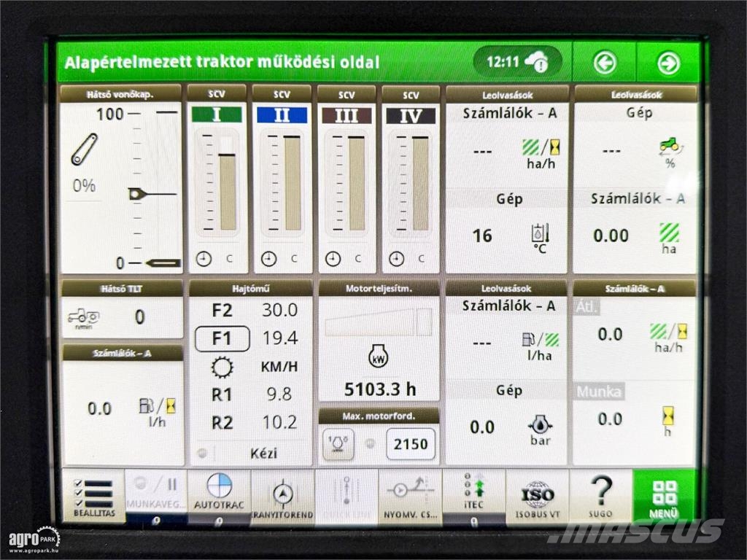Tap the engine kW power icon

379,356
